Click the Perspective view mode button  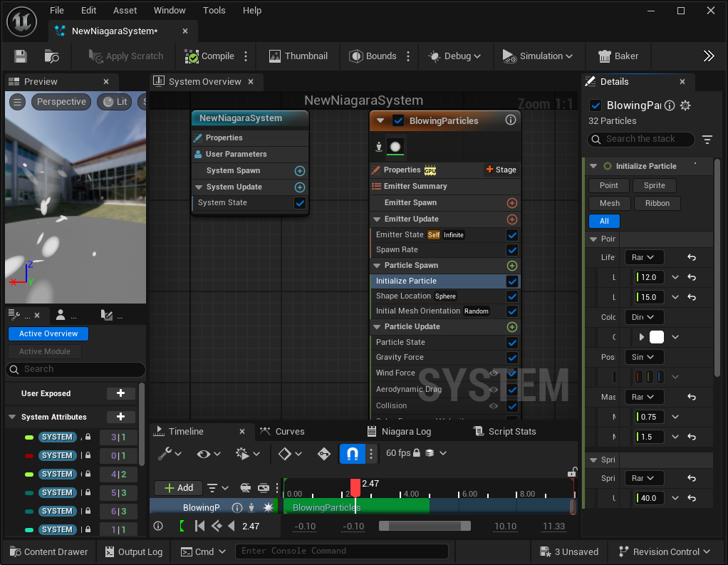pyautogui.click(x=61, y=102)
